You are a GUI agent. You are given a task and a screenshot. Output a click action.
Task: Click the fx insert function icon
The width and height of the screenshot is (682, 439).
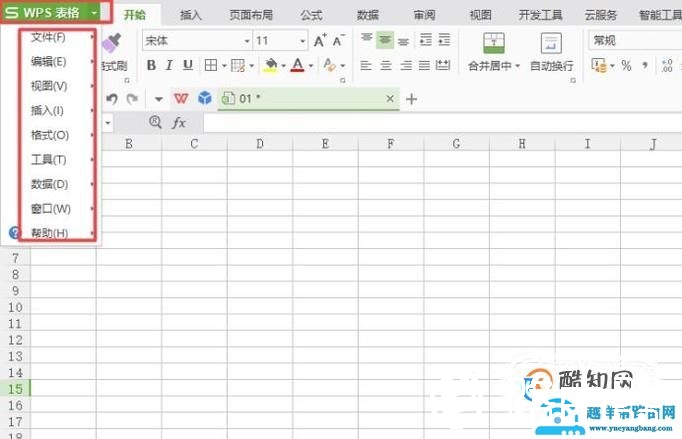click(x=179, y=123)
